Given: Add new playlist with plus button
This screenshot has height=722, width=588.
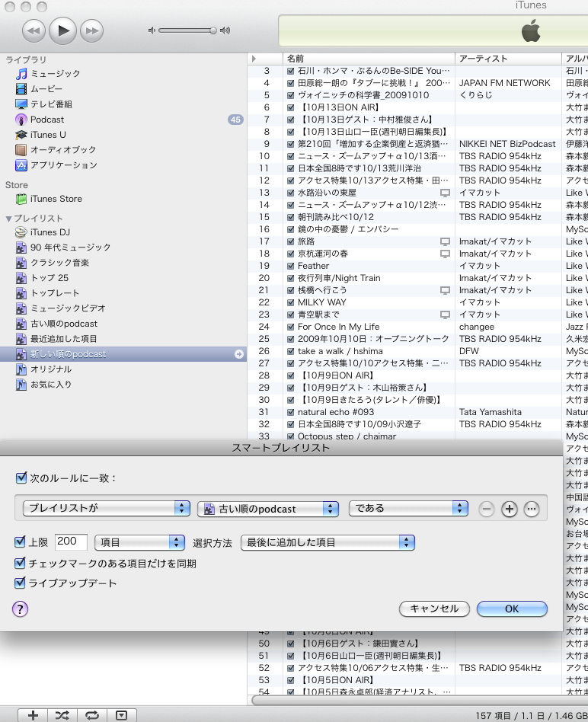Looking at the screenshot, I should (x=33, y=715).
